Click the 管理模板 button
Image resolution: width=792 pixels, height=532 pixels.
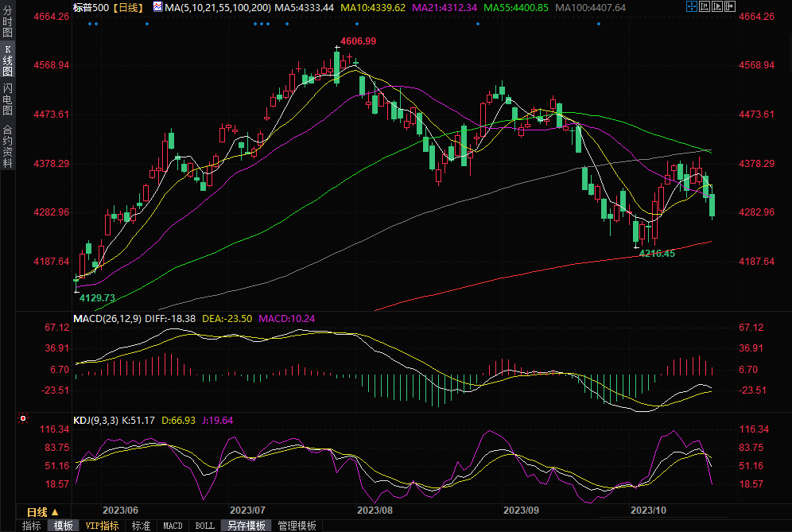(x=297, y=526)
